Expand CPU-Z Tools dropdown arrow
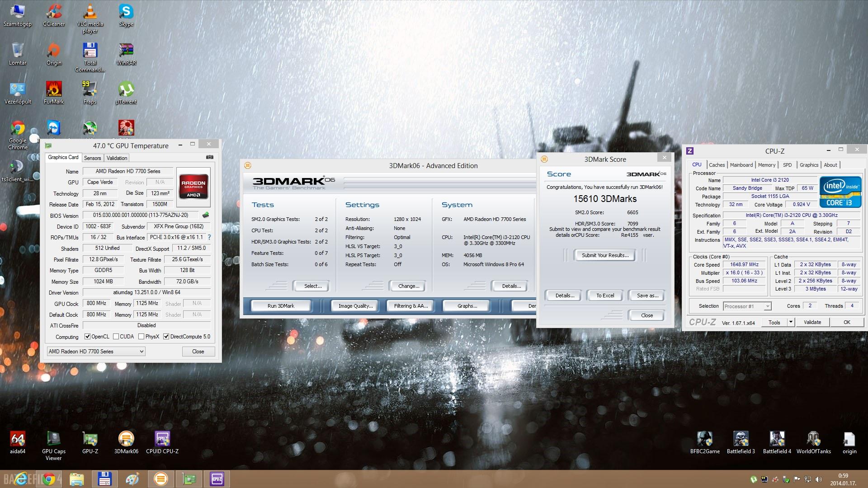868x488 pixels. click(791, 322)
